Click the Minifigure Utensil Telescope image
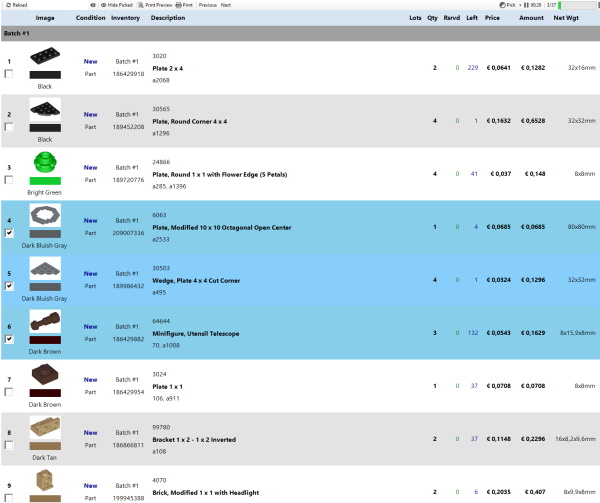This screenshot has width=600, height=503. [x=44, y=321]
